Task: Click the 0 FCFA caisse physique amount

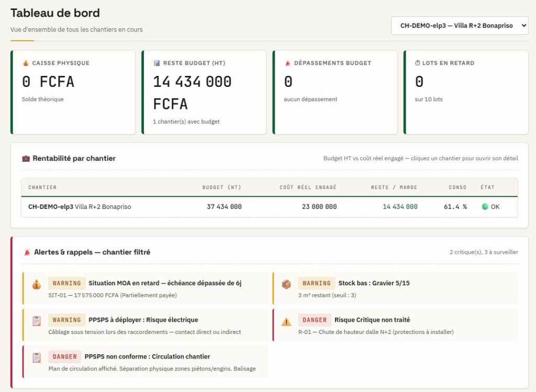Action: [x=48, y=82]
